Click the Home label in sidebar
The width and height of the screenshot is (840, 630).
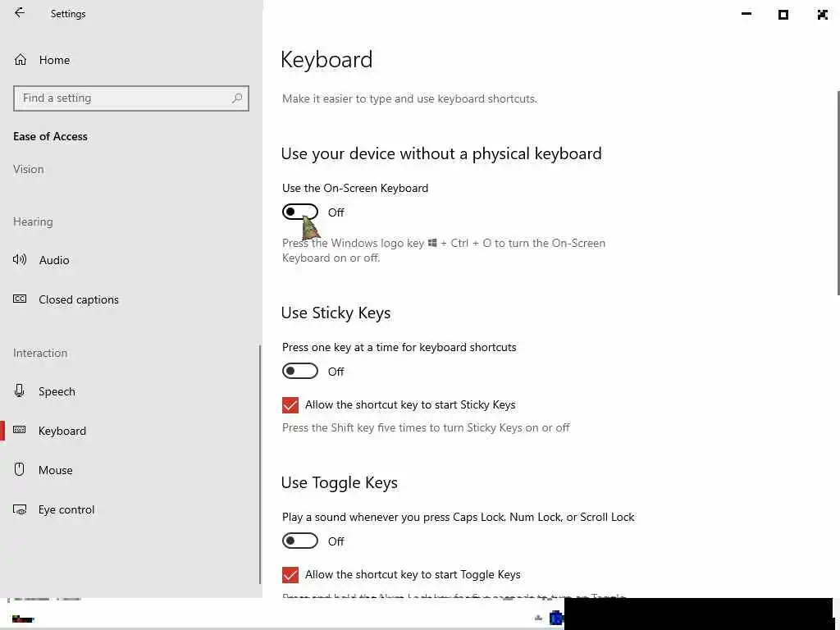tap(54, 60)
